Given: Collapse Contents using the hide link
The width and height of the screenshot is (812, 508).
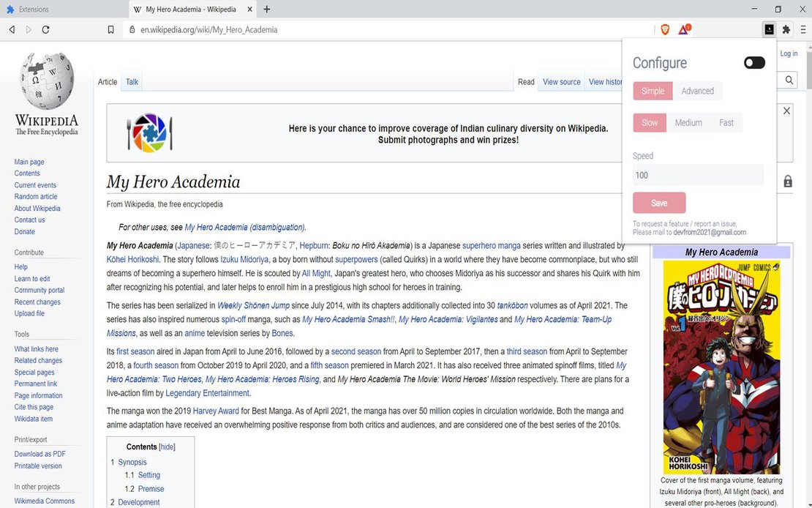Looking at the screenshot, I should (167, 447).
